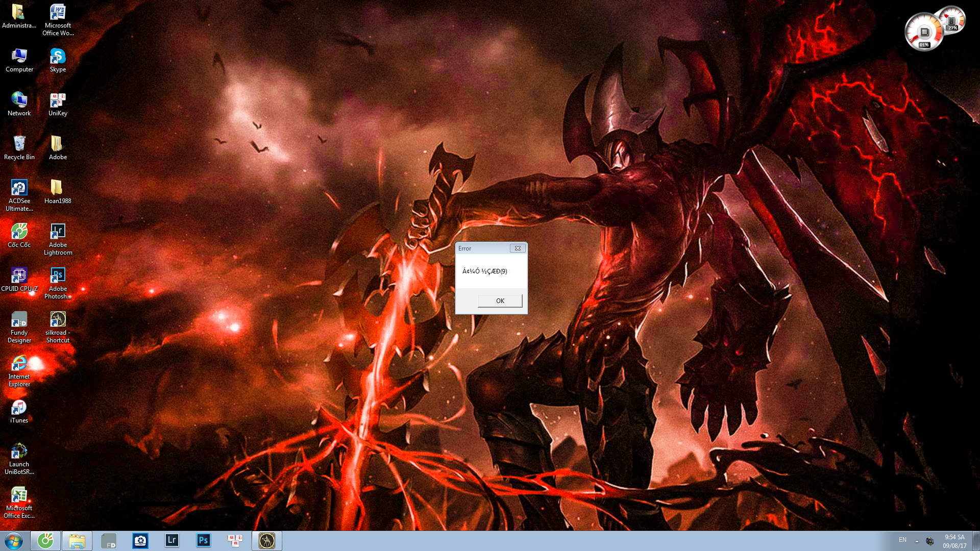Click the EN input language indicator
Viewport: 980px width, 551px height.
(x=902, y=540)
